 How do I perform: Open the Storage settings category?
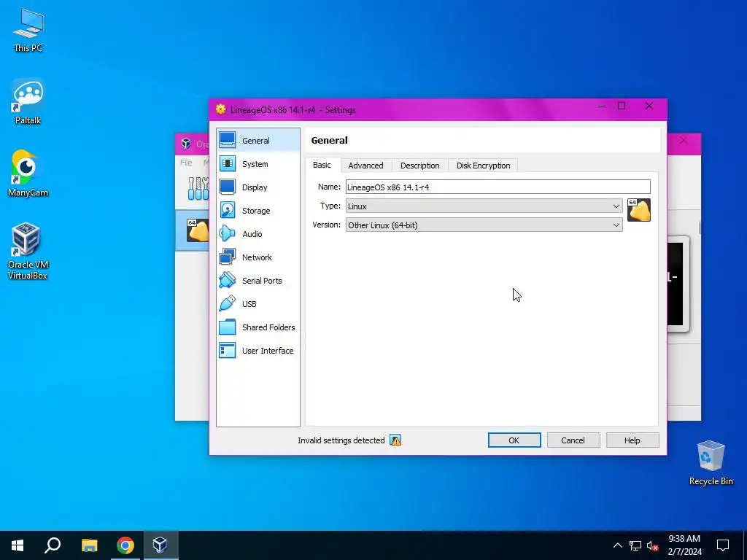tap(258, 211)
